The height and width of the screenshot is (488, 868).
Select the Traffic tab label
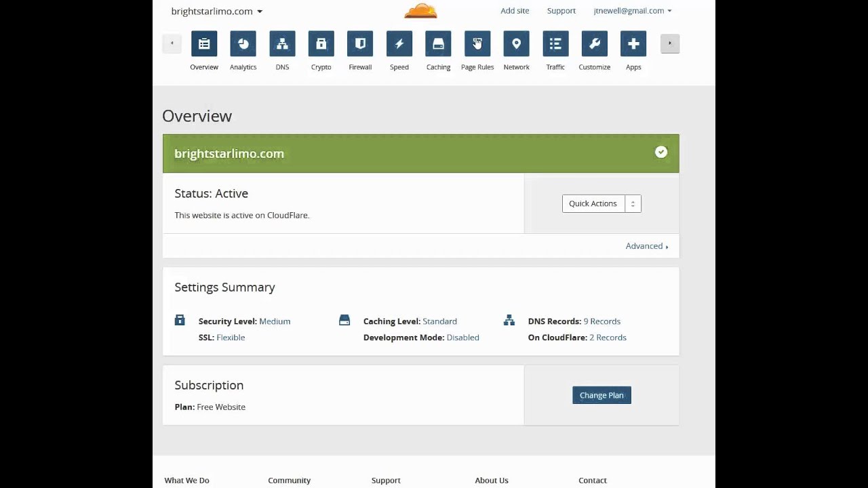point(555,67)
